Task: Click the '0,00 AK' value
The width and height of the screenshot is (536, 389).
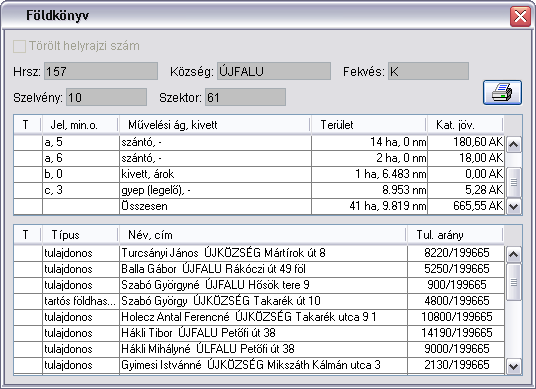Action: pos(466,174)
